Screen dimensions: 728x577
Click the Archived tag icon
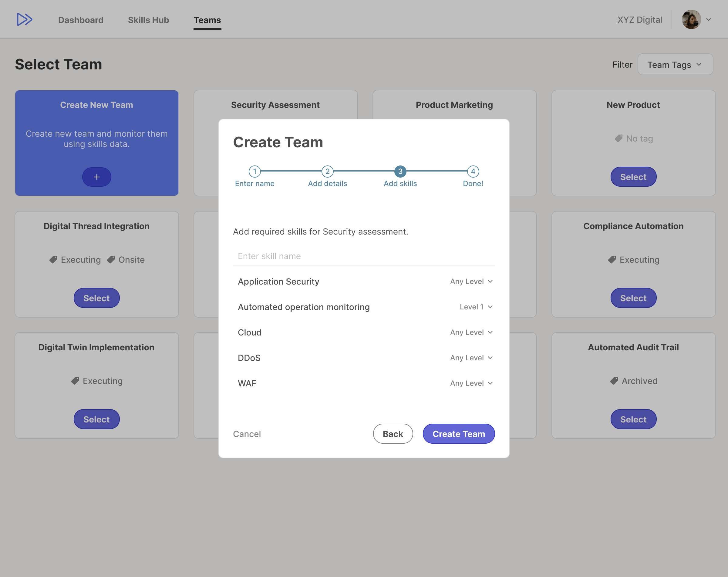[614, 381]
